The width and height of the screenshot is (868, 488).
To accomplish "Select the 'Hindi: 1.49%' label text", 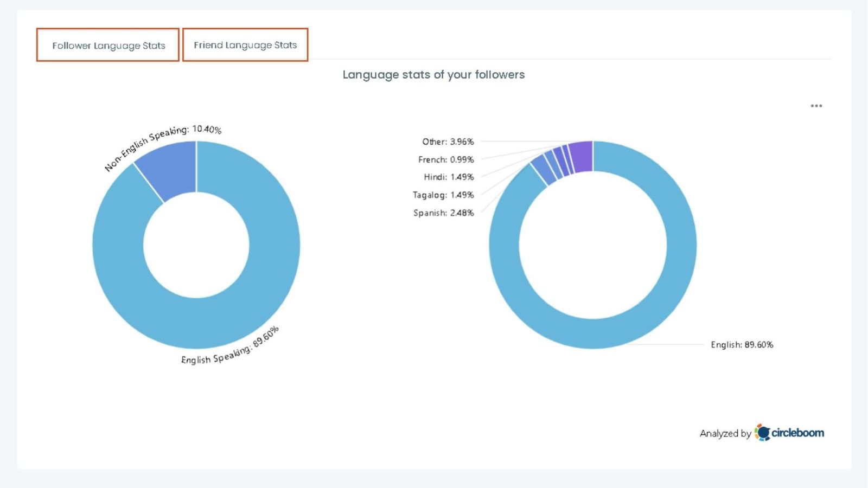I will coord(449,177).
